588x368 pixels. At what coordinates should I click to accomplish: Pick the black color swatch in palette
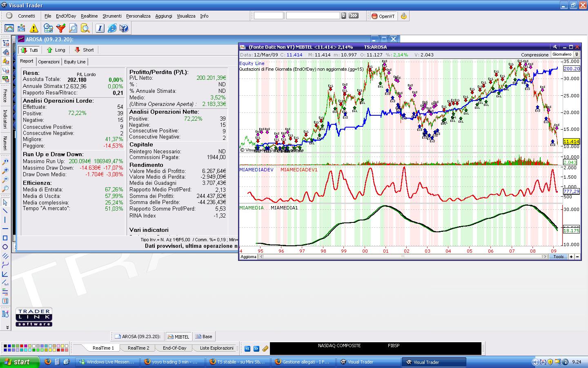[6, 346]
